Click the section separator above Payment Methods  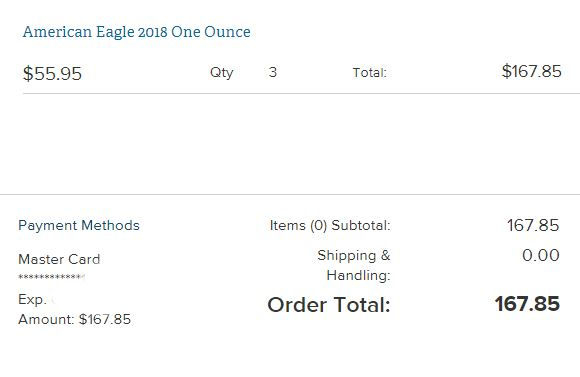point(290,194)
